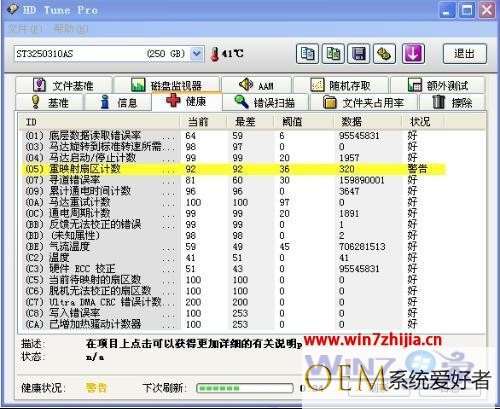Click the floppy disk save icon
500x409 pixels.
click(x=359, y=53)
